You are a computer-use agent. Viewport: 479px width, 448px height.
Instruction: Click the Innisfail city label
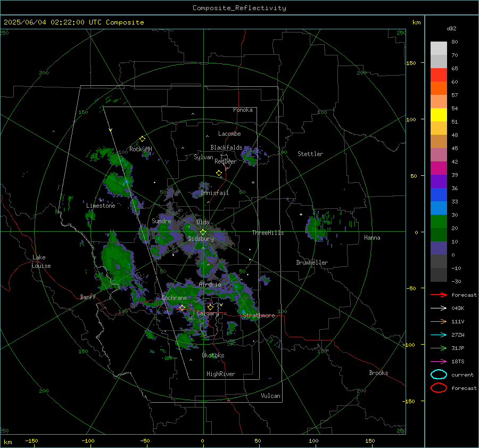(214, 193)
